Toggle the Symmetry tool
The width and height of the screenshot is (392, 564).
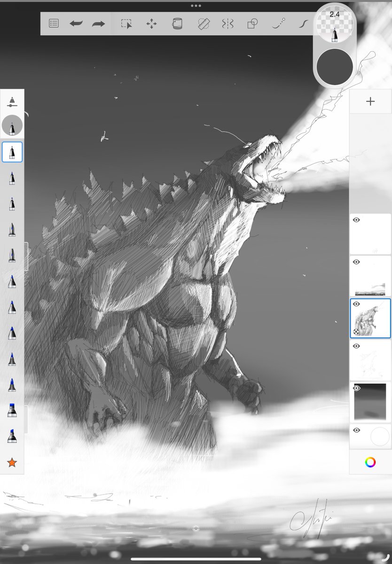coord(227,23)
